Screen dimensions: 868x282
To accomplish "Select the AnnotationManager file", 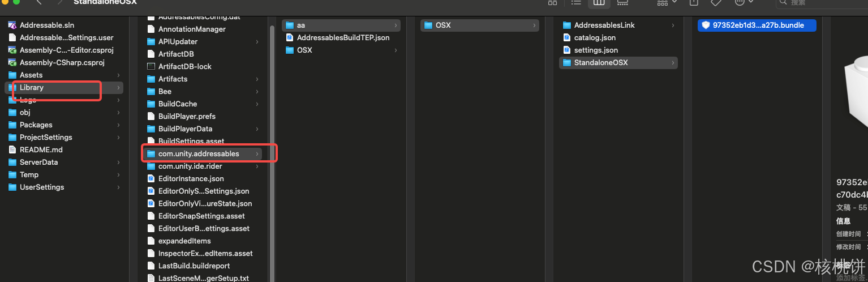I will tap(203, 29).
